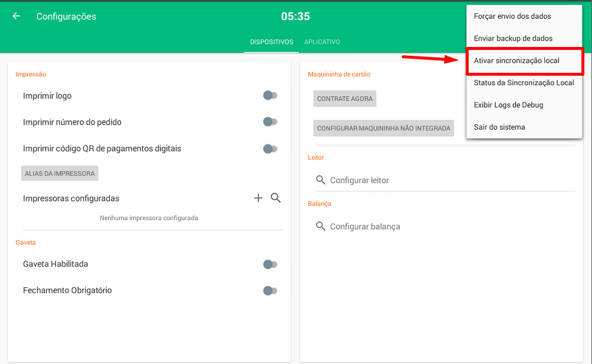Click the magnifier icon beside Configurar leitor
Screen dimensions: 592x364
[x=321, y=180]
